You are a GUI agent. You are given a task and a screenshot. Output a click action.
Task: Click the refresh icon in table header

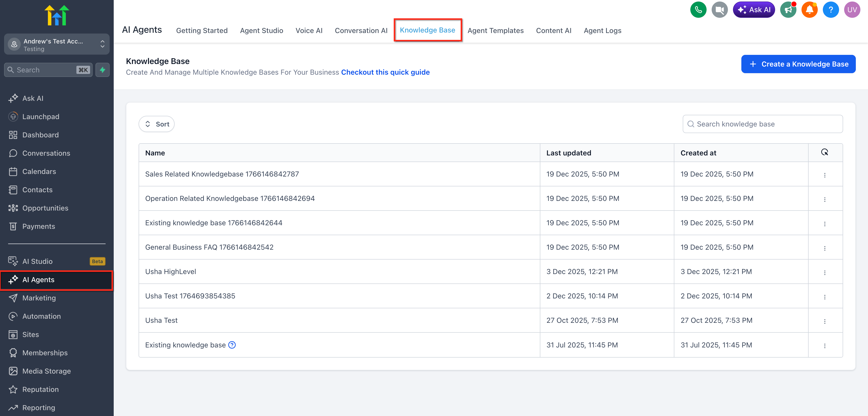[824, 152]
